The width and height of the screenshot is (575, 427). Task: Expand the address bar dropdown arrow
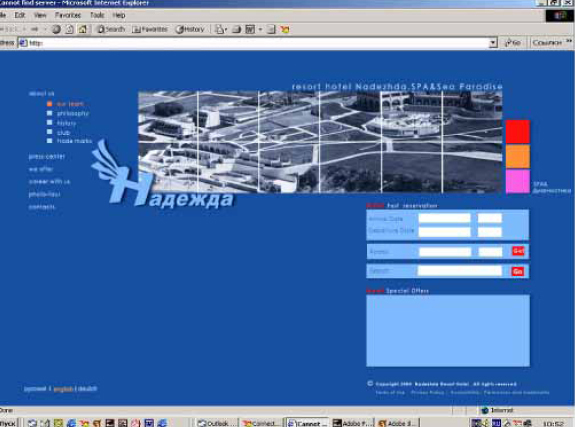[x=493, y=43]
